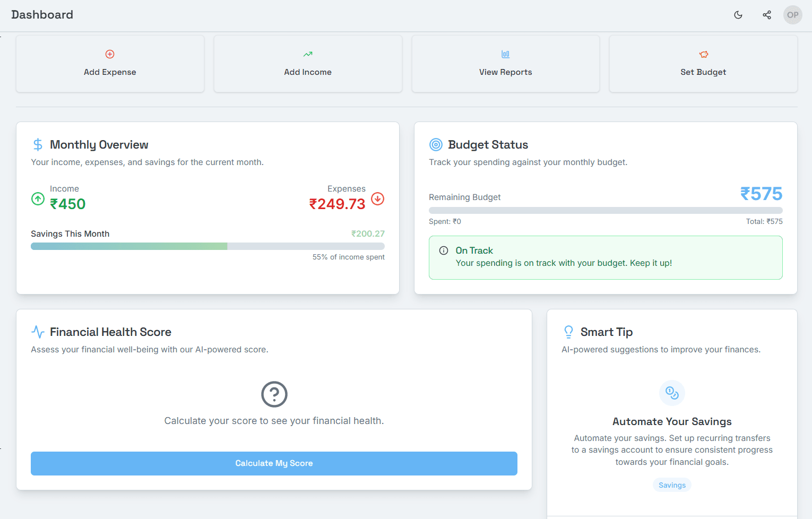The image size is (812, 519).
Task: Click the Add Expense card
Action: (110, 64)
